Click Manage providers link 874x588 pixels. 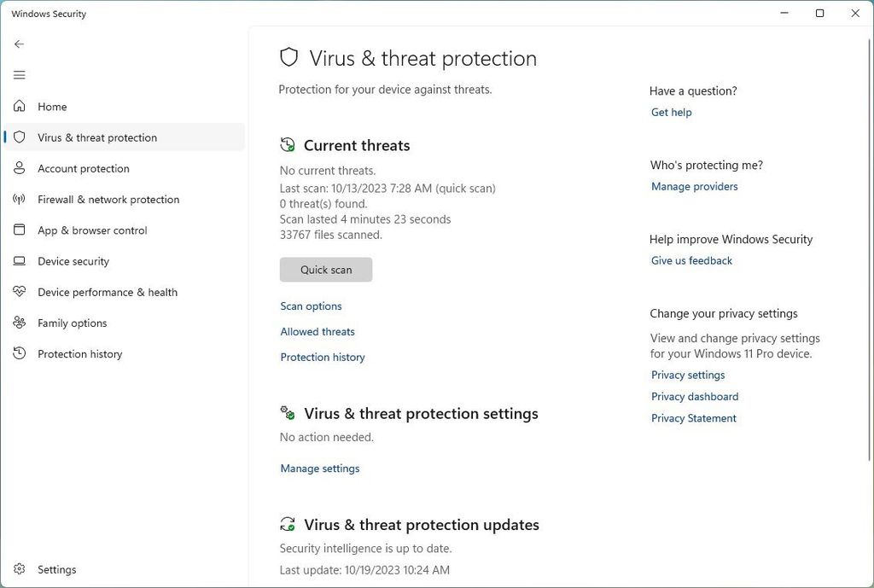coord(694,186)
